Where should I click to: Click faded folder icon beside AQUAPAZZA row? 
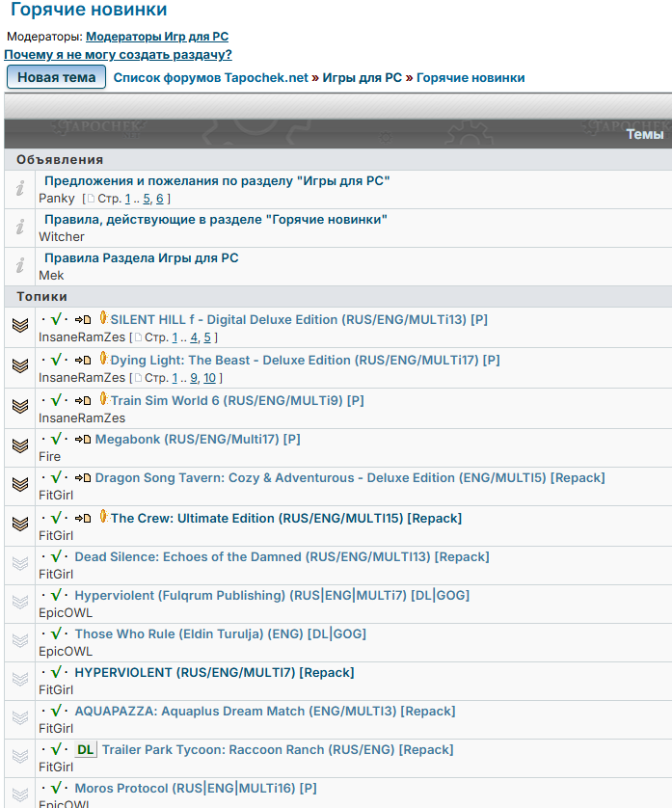[x=20, y=717]
